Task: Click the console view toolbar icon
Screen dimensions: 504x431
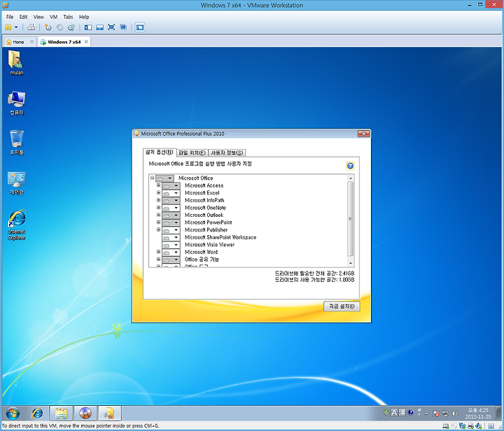Action: click(x=140, y=27)
